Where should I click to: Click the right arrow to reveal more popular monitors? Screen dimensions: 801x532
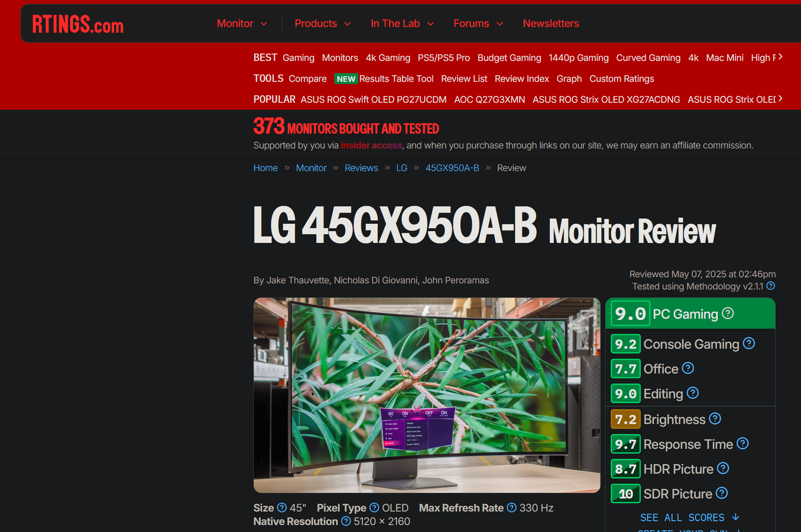(x=780, y=99)
